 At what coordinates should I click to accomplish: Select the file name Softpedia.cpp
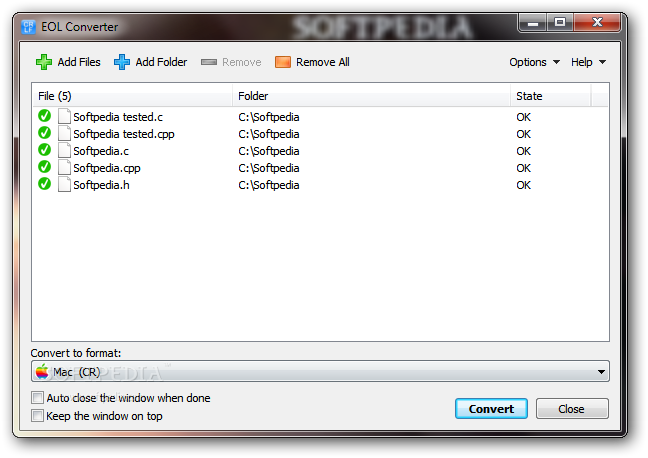click(107, 168)
